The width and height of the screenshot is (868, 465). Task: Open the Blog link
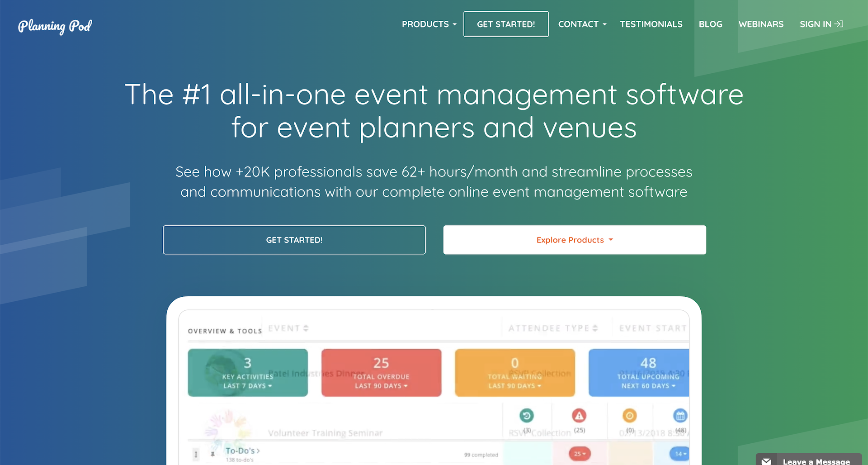710,24
